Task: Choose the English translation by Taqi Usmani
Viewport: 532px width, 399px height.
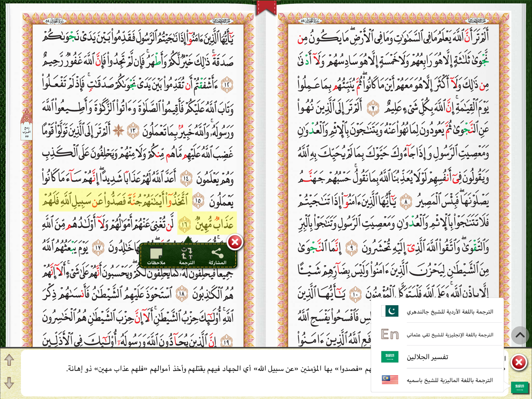Action: tap(438, 335)
